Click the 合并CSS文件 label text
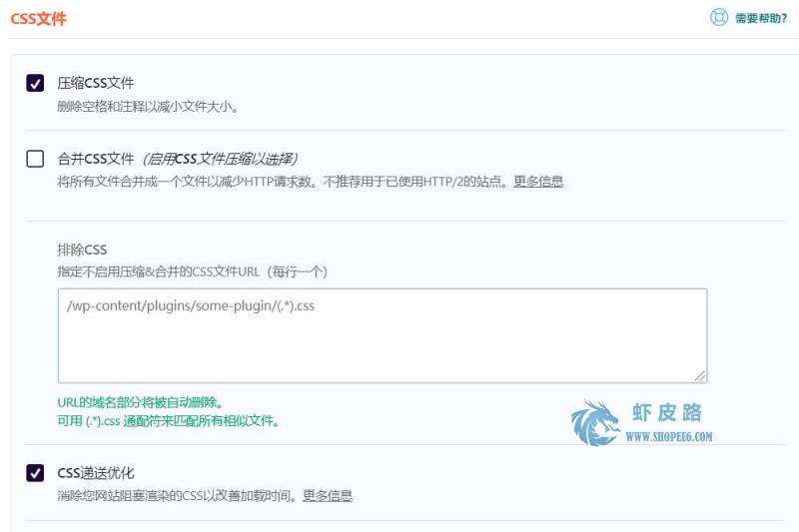This screenshot has width=799, height=532. (95, 159)
